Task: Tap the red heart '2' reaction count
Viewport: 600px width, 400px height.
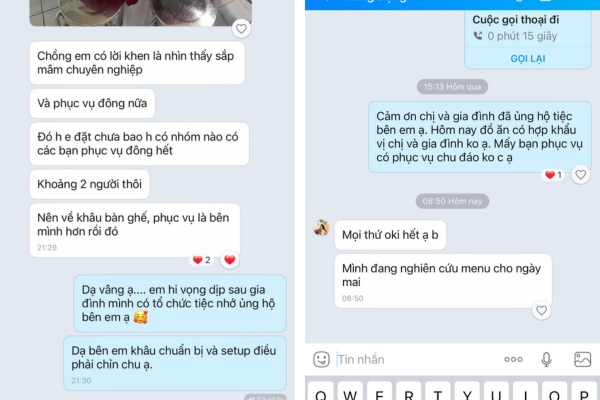Action: 202,260
